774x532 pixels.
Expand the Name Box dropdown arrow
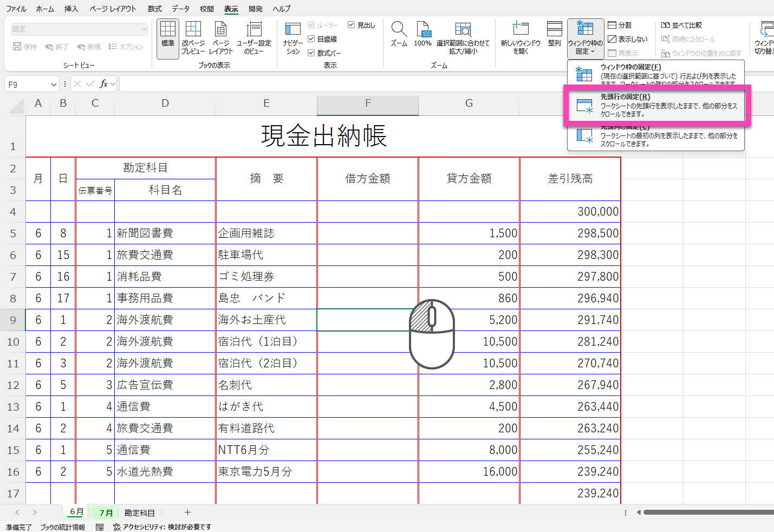click(54, 85)
